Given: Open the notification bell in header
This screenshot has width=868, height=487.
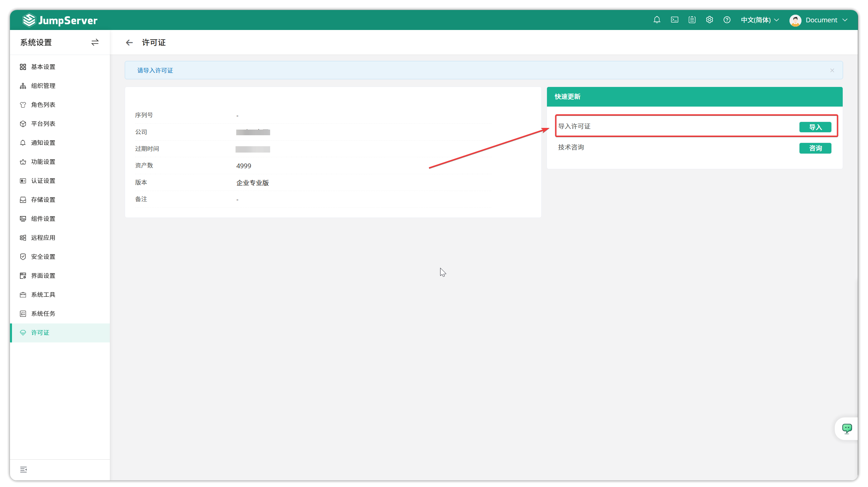Looking at the screenshot, I should coord(657,20).
